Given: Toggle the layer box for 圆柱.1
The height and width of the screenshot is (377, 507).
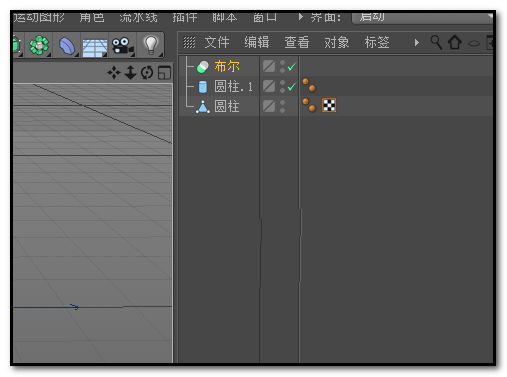Looking at the screenshot, I should click(269, 86).
